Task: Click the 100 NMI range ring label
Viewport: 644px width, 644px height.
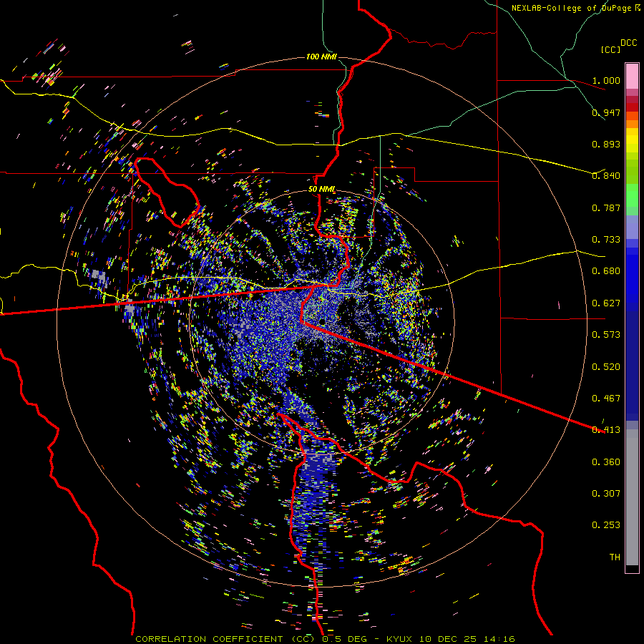Action: tap(321, 57)
